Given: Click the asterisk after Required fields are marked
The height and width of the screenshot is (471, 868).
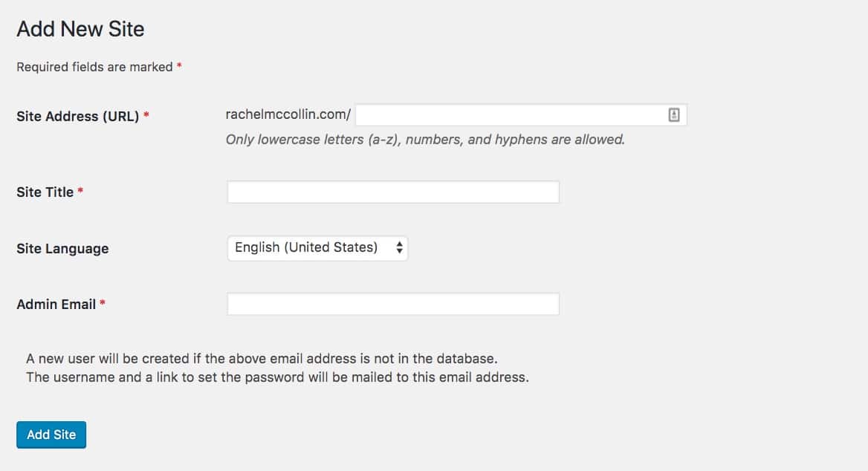Looking at the screenshot, I should [180, 66].
